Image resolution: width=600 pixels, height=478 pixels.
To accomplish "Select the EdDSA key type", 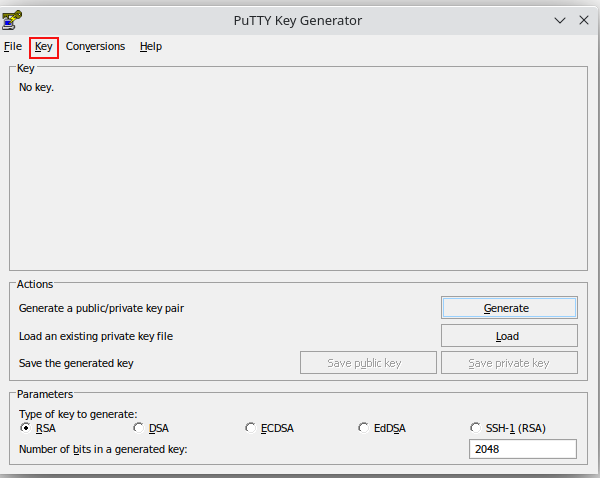I will (x=382, y=428).
